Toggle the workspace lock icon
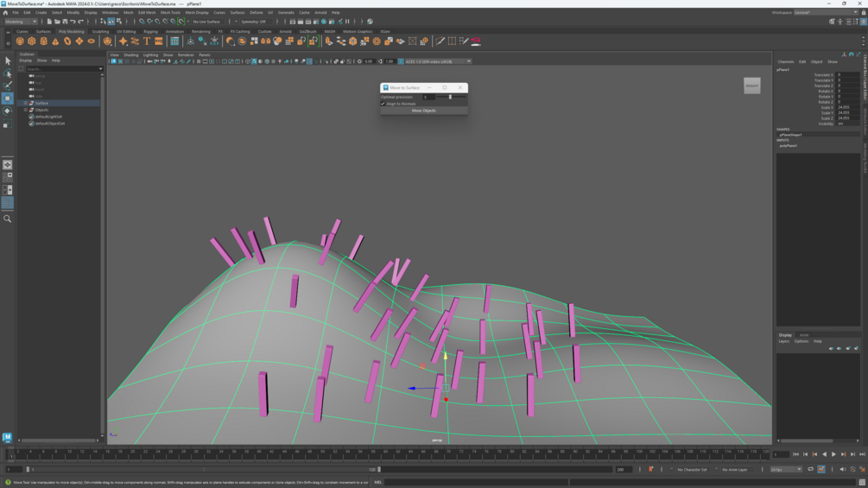This screenshot has width=868, height=488. pos(863,12)
